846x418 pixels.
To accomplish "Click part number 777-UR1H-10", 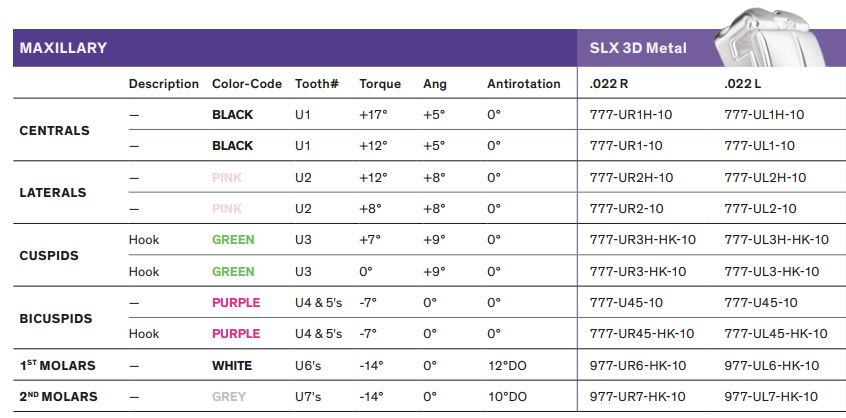I will tap(631, 115).
